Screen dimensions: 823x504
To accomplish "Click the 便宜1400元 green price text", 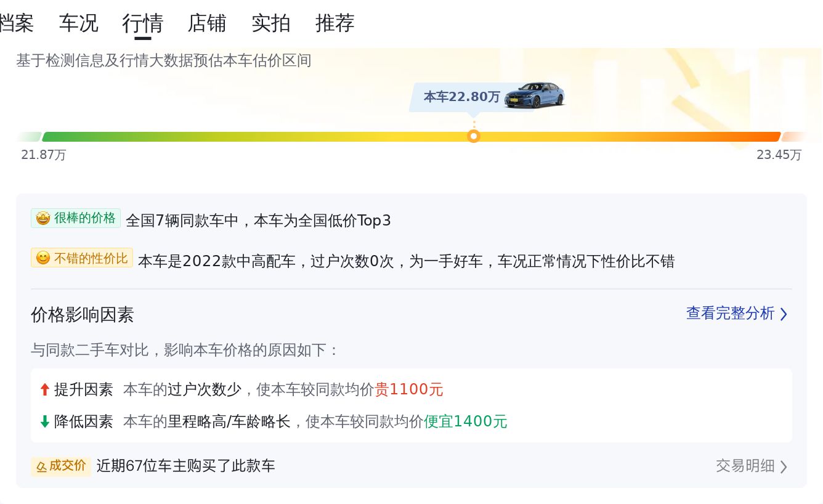I will (x=466, y=421).
